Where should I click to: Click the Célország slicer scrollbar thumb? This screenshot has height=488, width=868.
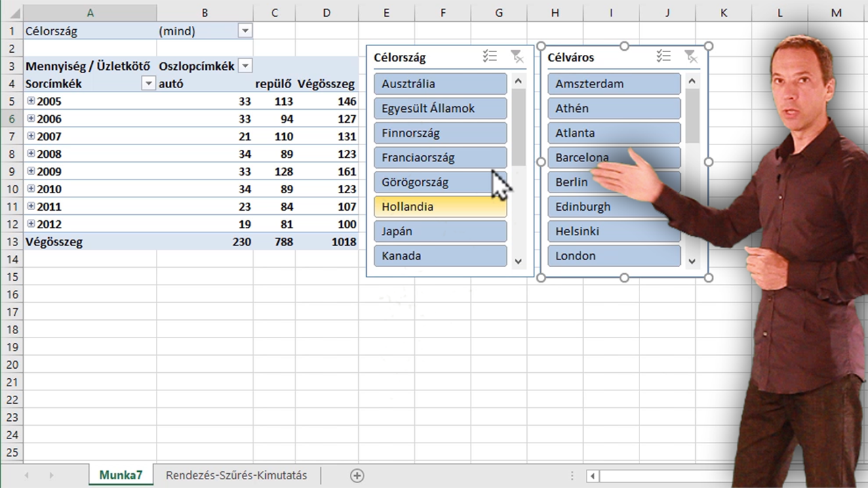pos(519,127)
